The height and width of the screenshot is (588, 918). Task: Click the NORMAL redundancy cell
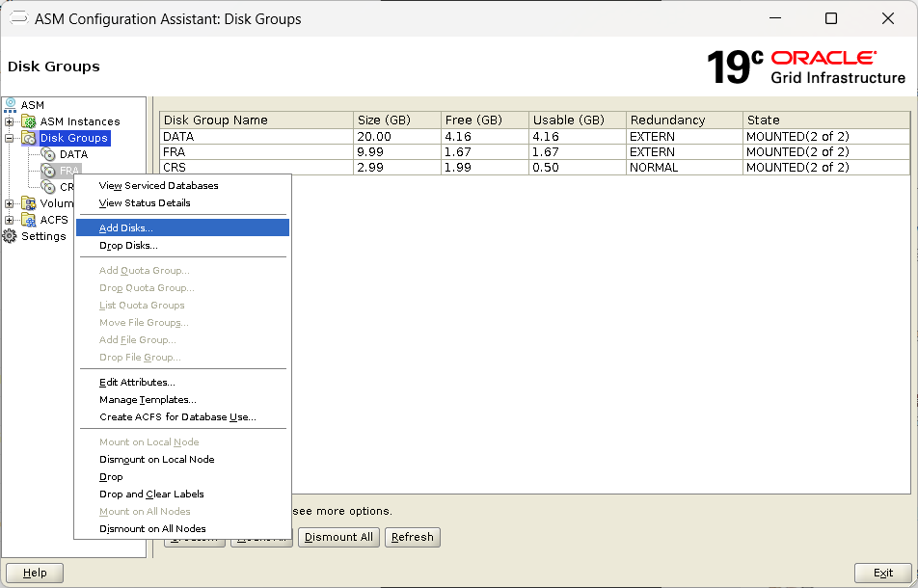[x=685, y=168]
